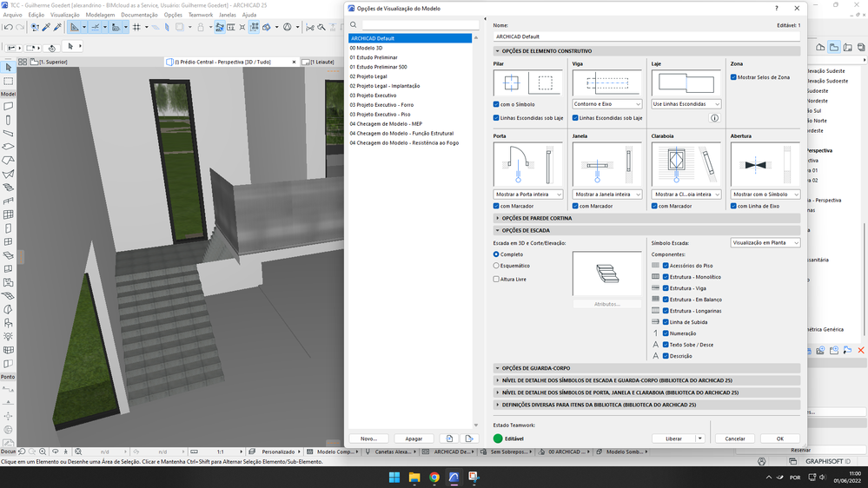
Task: Select 02 Projeto Legal in the list
Action: pos(368,76)
